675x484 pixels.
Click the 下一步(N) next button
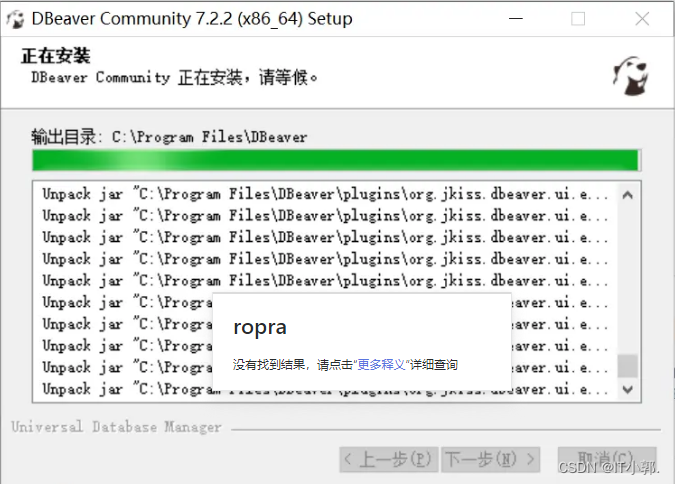pos(490,459)
